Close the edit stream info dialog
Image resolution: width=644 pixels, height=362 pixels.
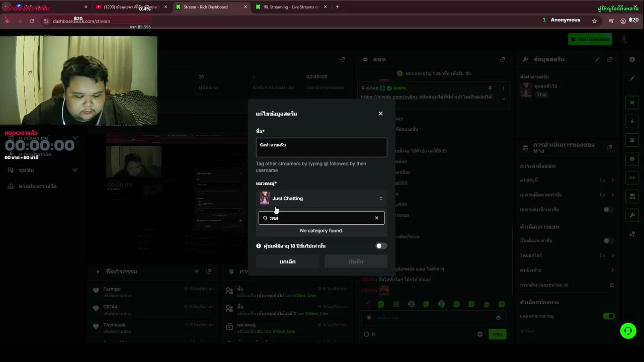coord(380,114)
